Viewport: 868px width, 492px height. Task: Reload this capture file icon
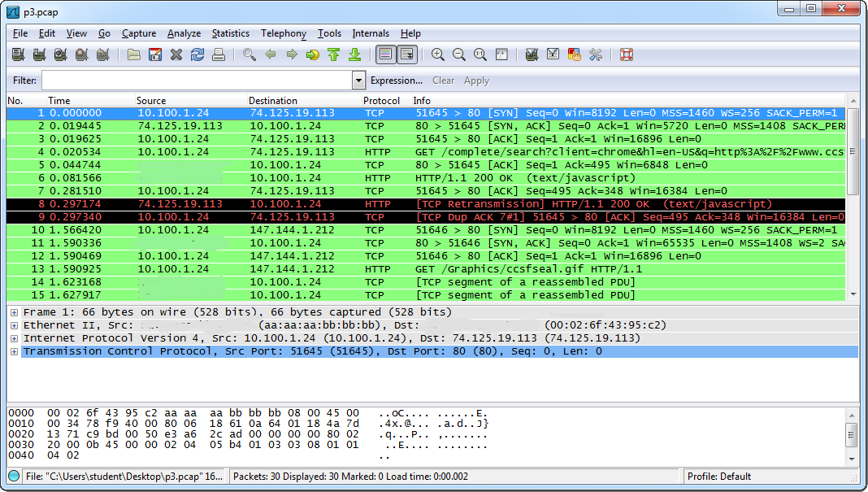coord(197,54)
